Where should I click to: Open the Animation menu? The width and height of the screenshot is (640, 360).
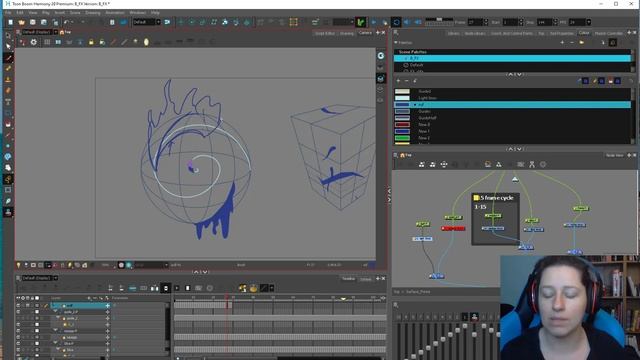[115, 13]
